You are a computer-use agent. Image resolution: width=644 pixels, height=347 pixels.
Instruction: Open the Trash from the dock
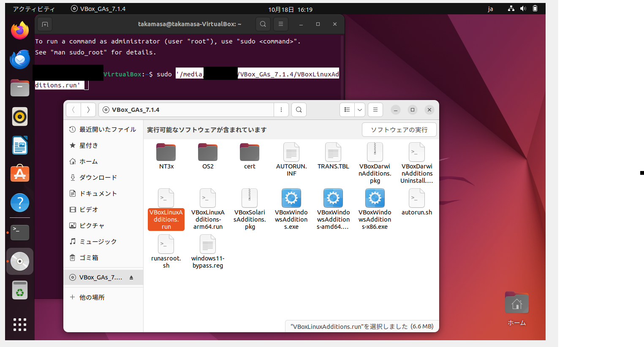[20, 290]
